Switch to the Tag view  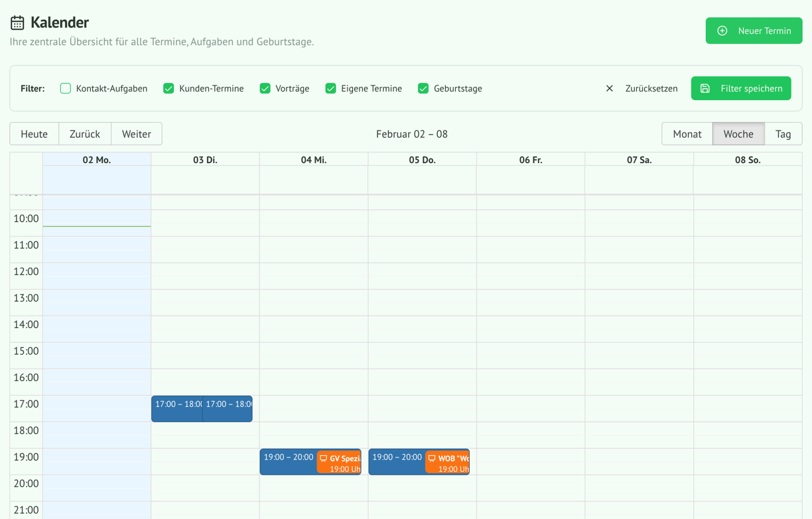click(x=783, y=134)
